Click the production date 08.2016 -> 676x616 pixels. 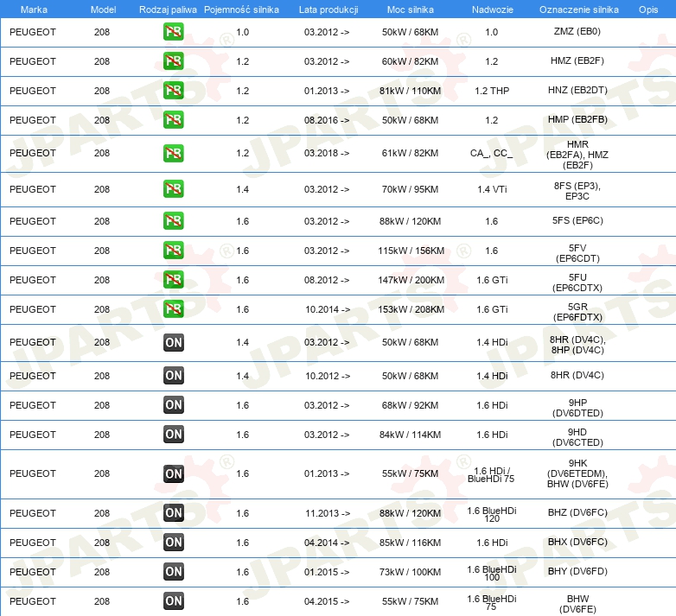pos(327,120)
